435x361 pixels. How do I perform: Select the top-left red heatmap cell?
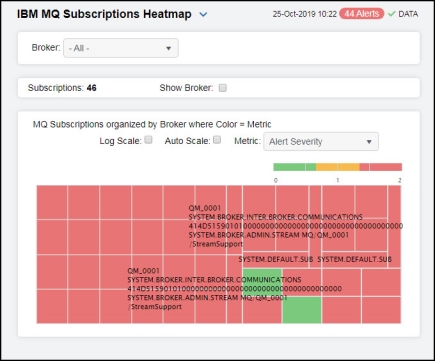click(x=52, y=202)
